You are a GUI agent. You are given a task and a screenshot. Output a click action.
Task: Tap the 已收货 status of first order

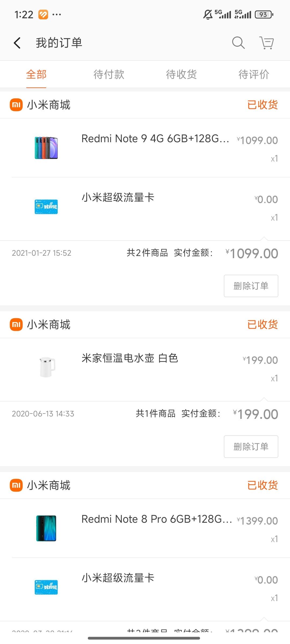[262, 105]
